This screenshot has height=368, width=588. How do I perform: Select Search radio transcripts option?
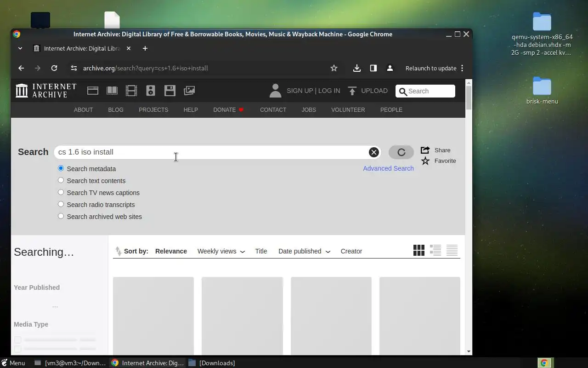(x=61, y=204)
